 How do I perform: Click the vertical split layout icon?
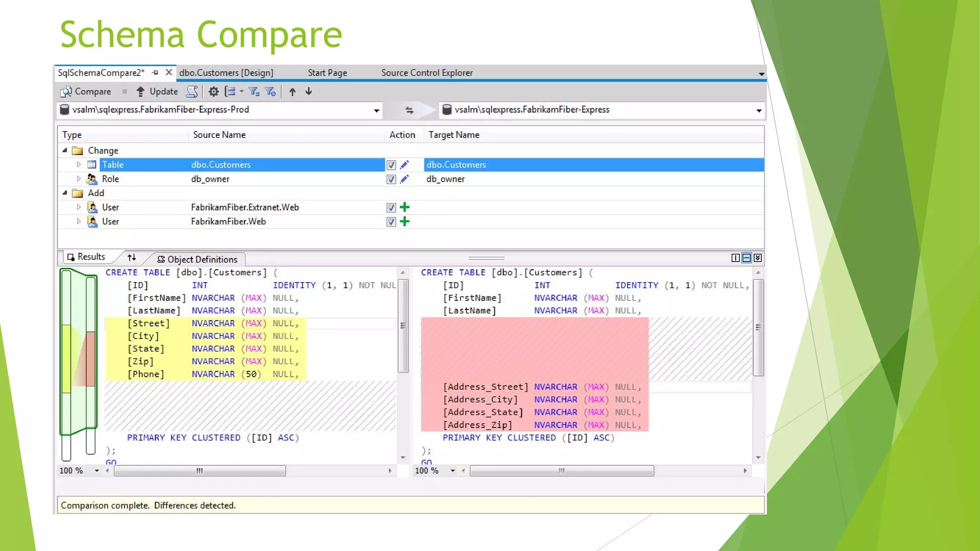click(735, 258)
